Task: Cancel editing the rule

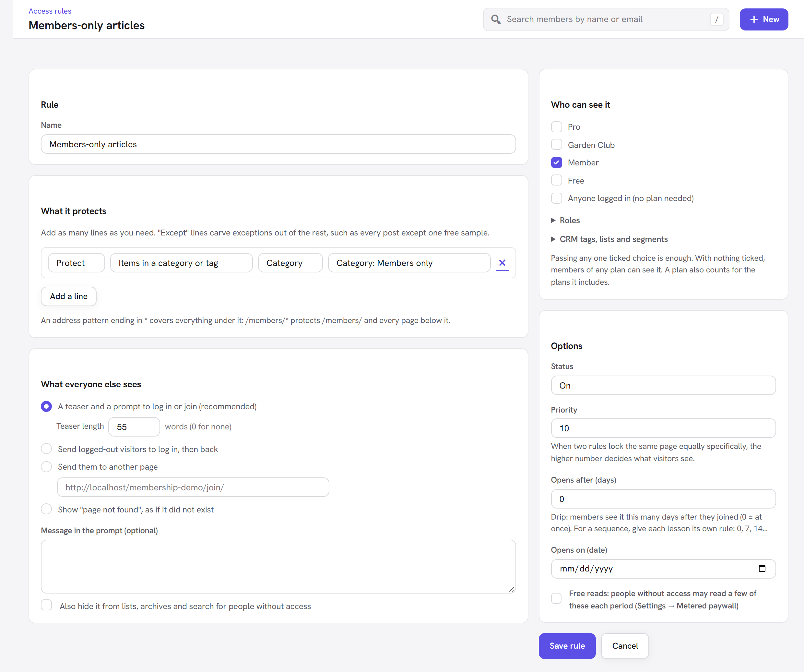Action: point(625,646)
